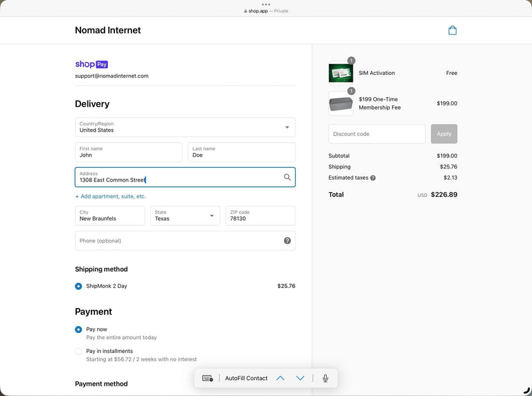Click the membership fee product thumbnail
This screenshot has width=532, height=396.
coord(341,103)
